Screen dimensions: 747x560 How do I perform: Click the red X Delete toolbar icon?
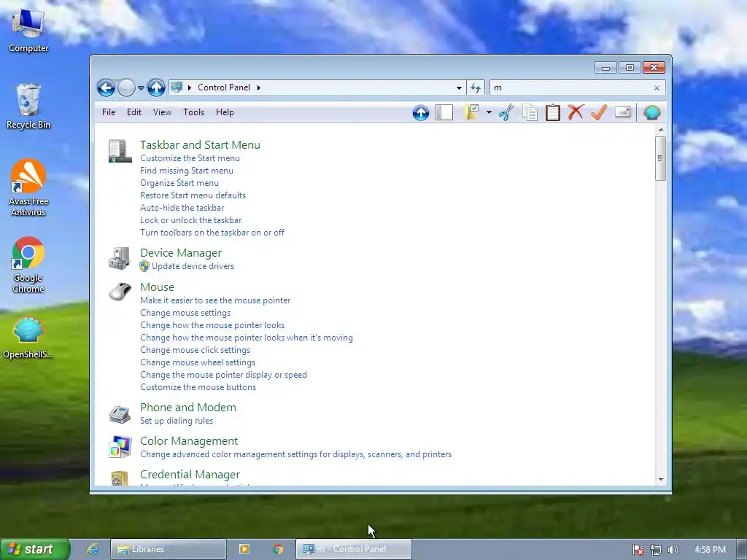tap(576, 112)
